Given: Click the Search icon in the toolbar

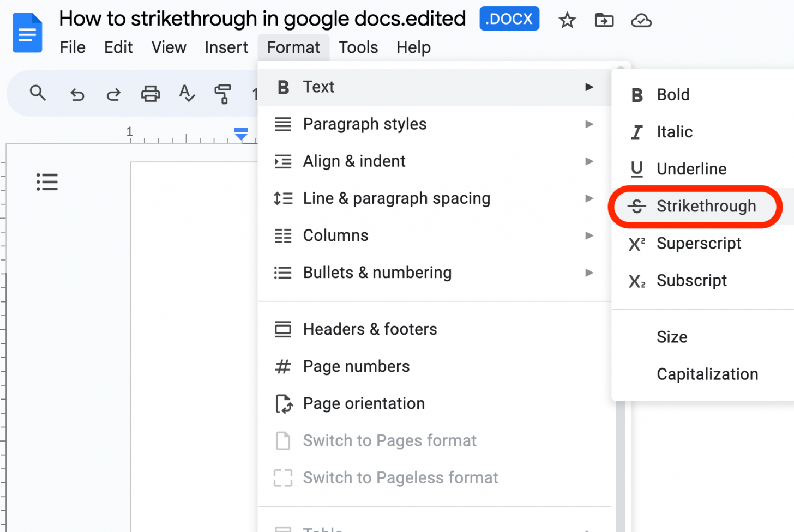Looking at the screenshot, I should [38, 93].
